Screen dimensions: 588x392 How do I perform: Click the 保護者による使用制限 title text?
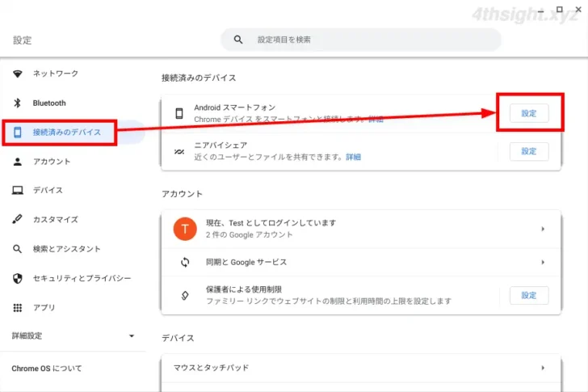[244, 289]
